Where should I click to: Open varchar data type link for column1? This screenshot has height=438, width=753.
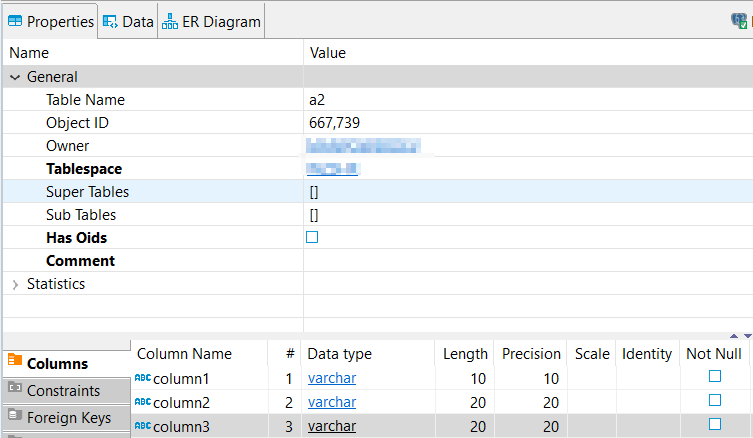click(x=331, y=379)
